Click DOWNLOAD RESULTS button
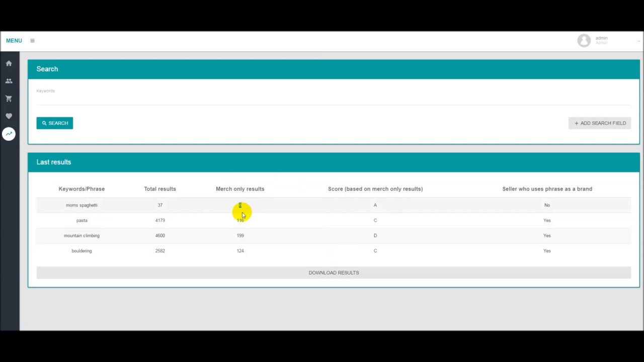 click(334, 273)
